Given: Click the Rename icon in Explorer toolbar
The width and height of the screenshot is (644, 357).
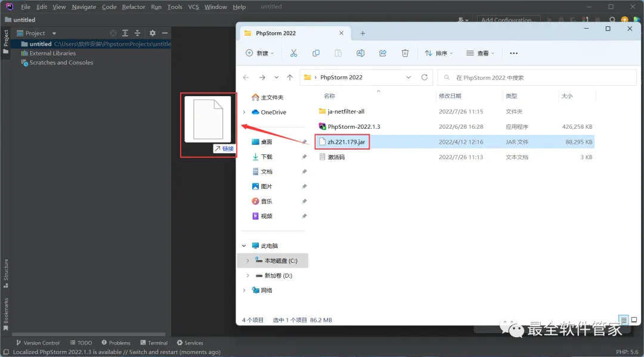Looking at the screenshot, I should [360, 53].
